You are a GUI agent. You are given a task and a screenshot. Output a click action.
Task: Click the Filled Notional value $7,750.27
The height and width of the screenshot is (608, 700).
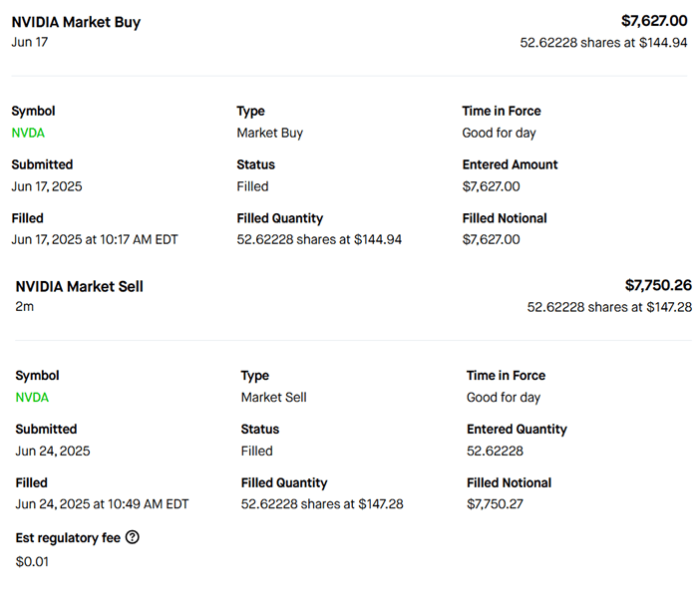pos(495,504)
